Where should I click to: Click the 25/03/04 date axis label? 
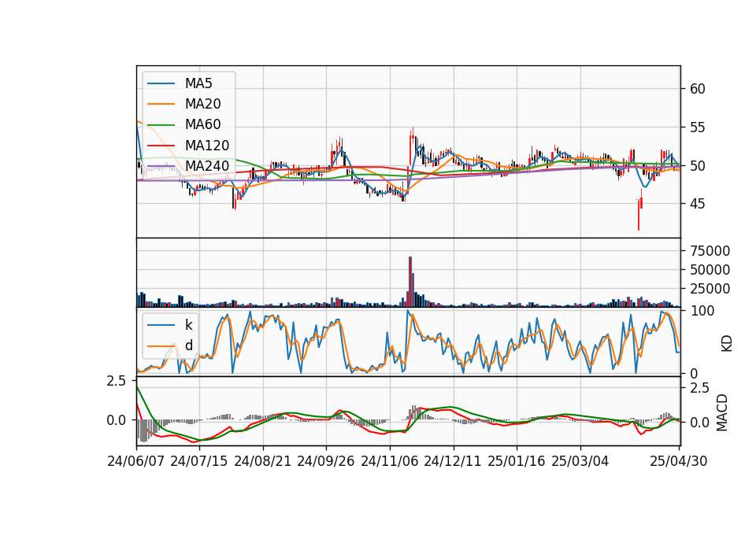580,461
